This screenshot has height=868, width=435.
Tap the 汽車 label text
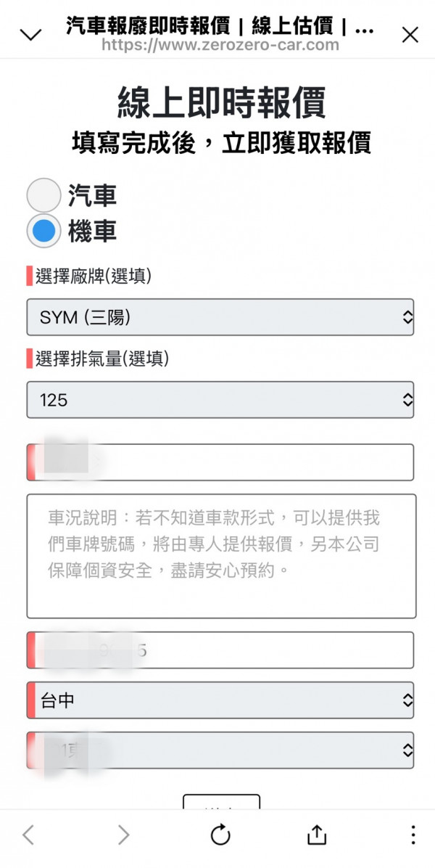coord(92,195)
